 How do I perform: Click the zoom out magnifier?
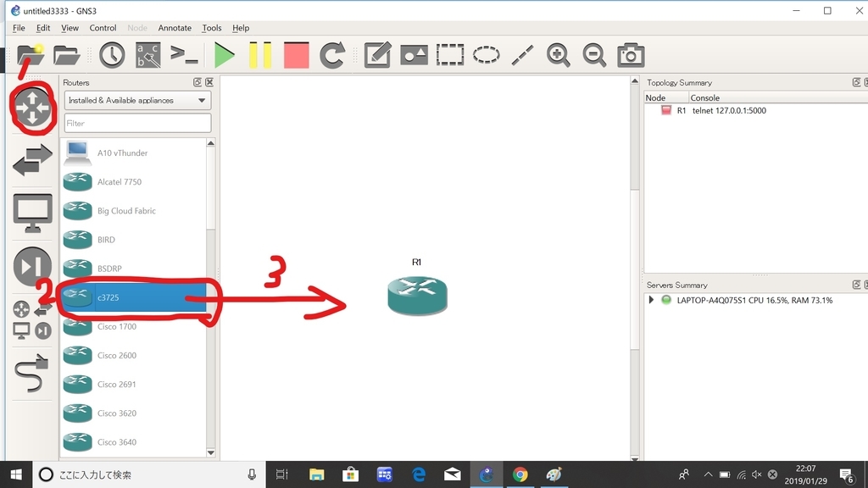tap(594, 55)
